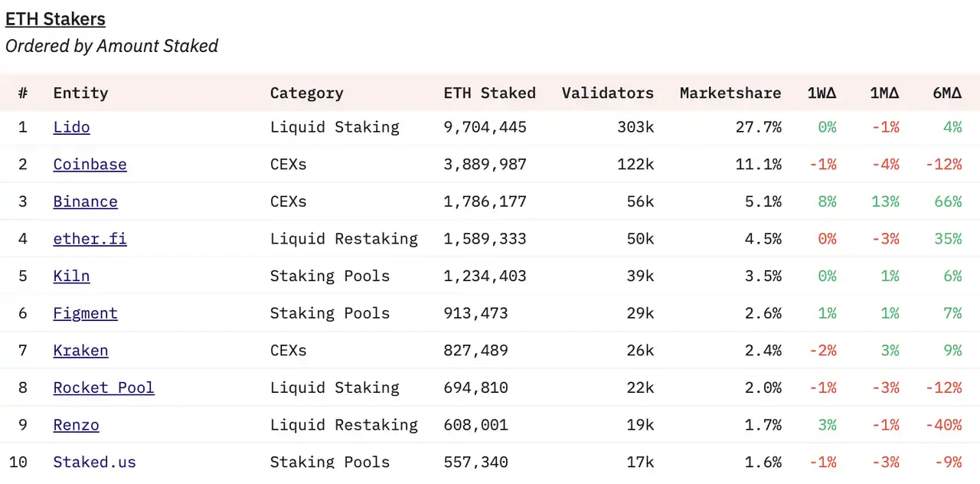Follow the Kiln link

pyautogui.click(x=71, y=276)
